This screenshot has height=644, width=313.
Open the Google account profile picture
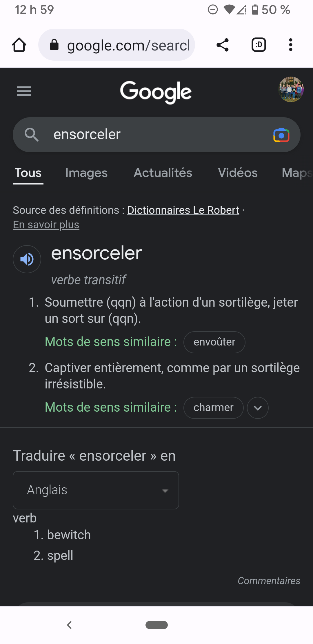[x=291, y=89]
